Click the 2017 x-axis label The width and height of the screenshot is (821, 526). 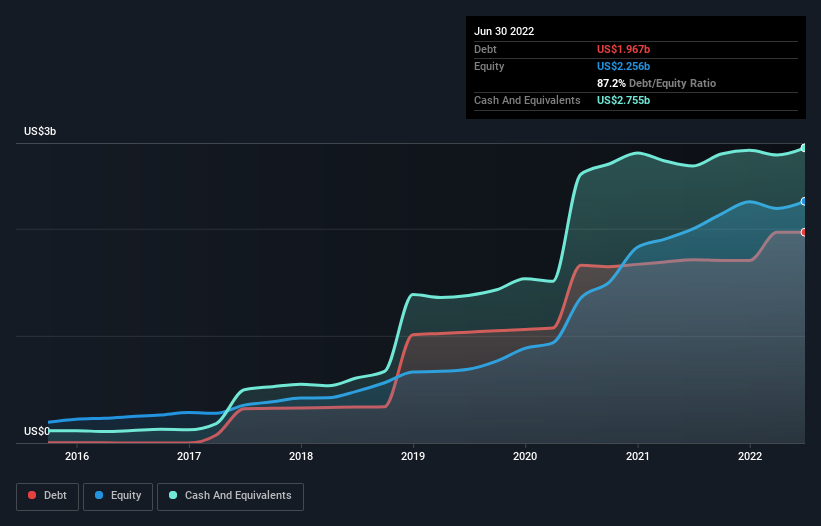tap(189, 456)
